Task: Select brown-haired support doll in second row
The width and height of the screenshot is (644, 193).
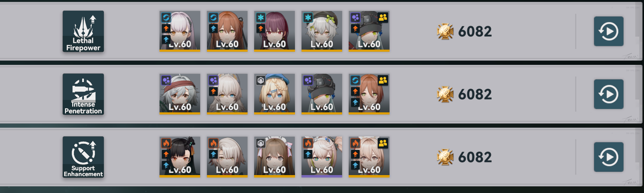Action: click(369, 94)
